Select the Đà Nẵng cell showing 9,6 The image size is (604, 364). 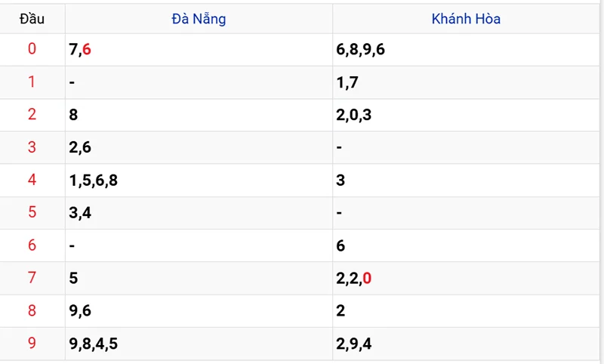(x=80, y=310)
